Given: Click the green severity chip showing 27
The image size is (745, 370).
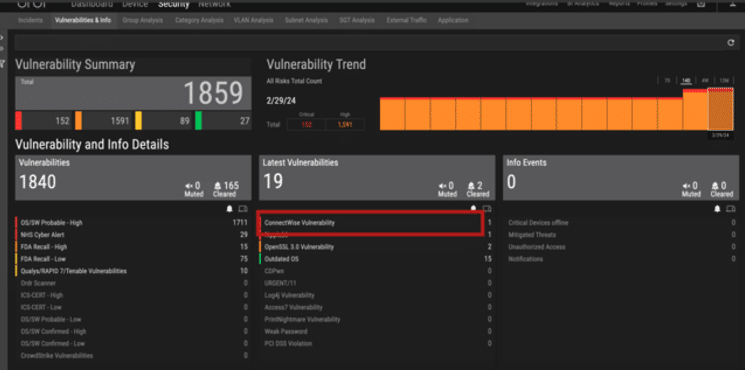Looking at the screenshot, I should coord(223,121).
